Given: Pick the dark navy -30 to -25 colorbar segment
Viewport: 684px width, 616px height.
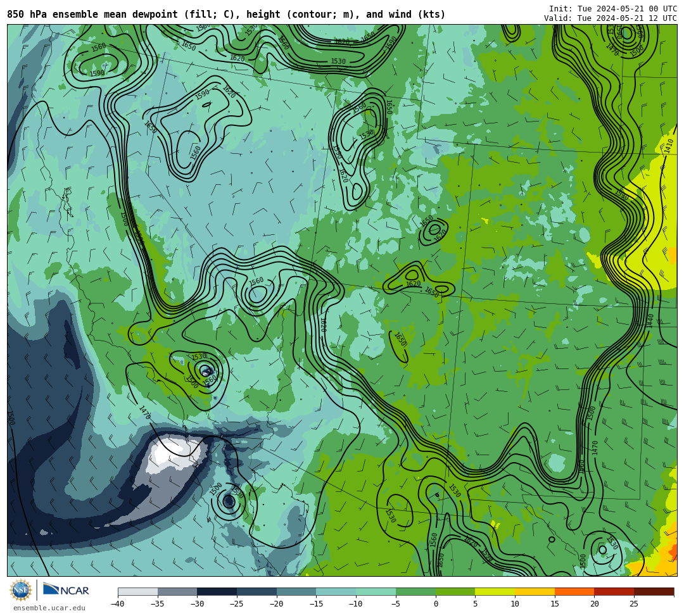Looking at the screenshot, I should tap(217, 592).
